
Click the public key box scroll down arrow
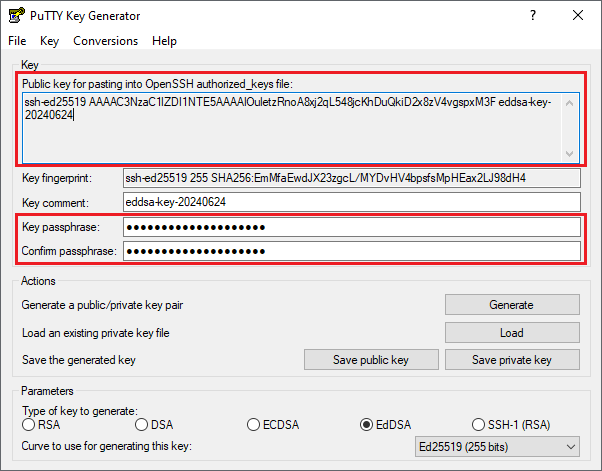pyautogui.click(x=570, y=154)
